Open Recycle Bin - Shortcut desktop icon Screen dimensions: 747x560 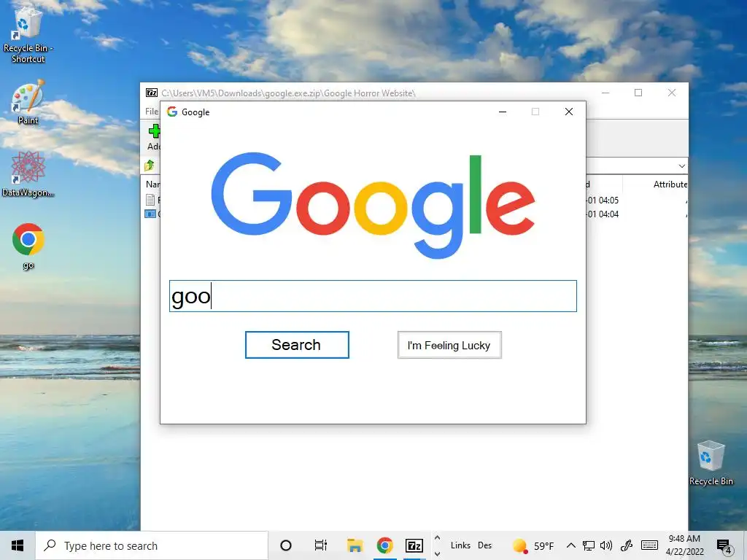pyautogui.click(x=28, y=36)
